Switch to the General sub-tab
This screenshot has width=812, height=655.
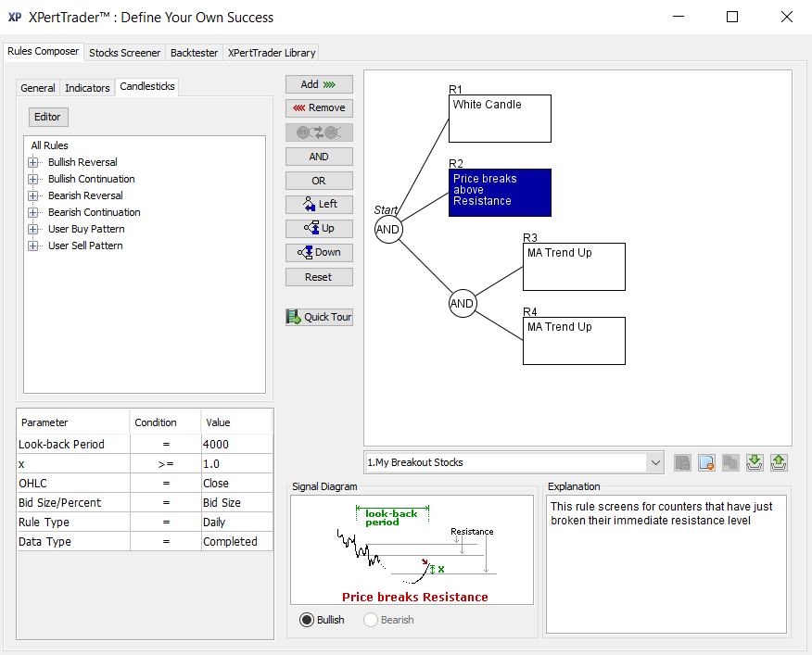tap(38, 88)
